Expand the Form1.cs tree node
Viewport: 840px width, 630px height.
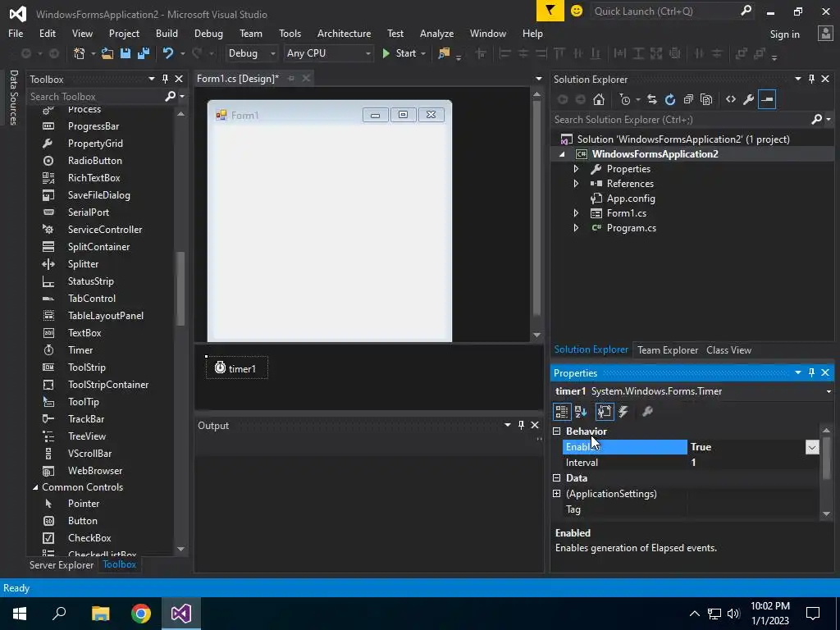click(x=576, y=213)
